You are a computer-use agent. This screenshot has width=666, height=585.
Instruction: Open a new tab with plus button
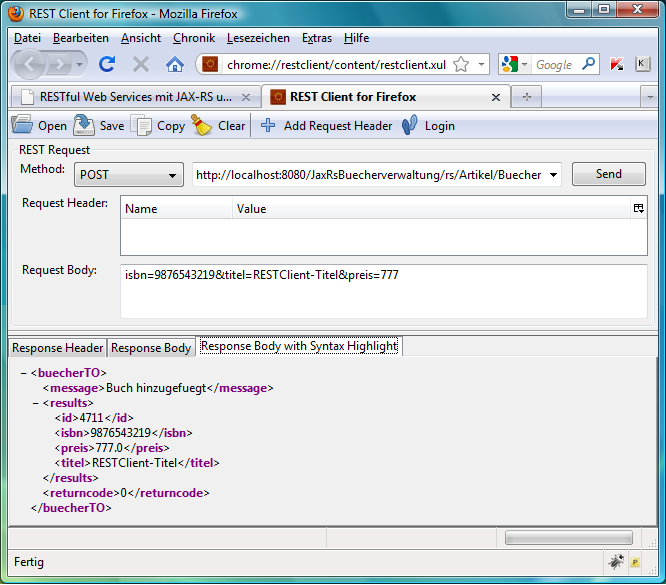[x=527, y=97]
